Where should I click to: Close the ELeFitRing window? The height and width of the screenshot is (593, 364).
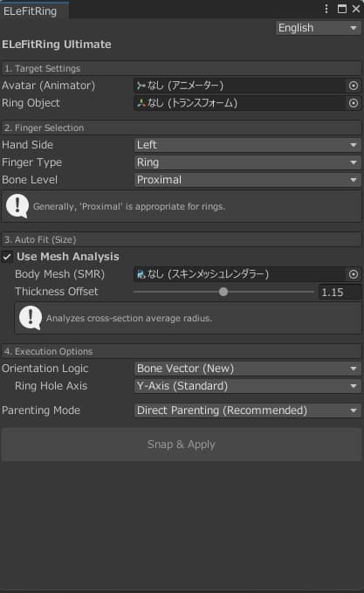(x=356, y=9)
